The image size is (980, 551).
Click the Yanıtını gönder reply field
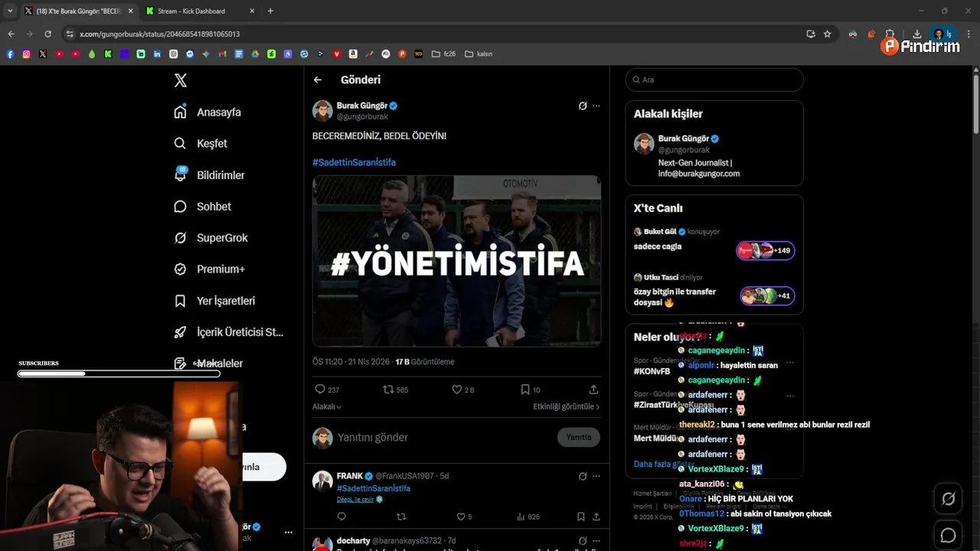[444, 437]
